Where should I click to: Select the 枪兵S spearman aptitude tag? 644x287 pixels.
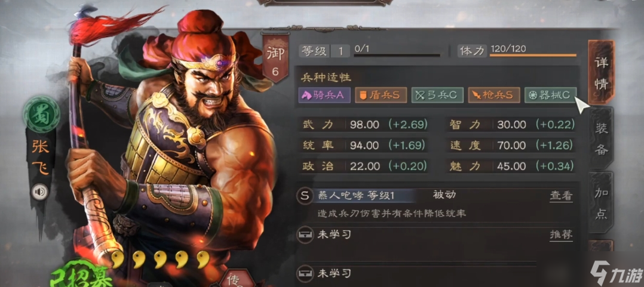tap(494, 95)
